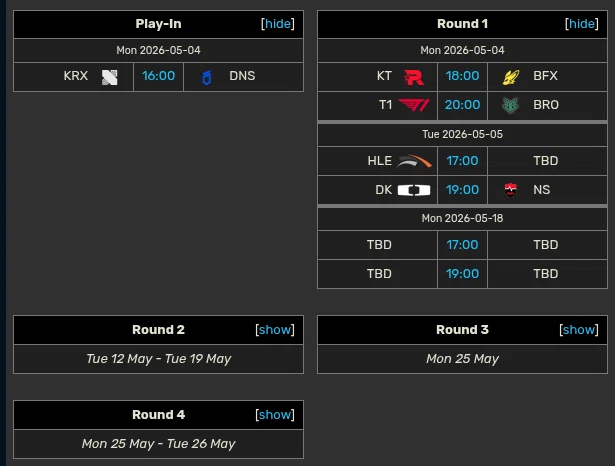Click the DK white logo
Image resolution: width=615 pixels, height=466 pixels.
414,190
